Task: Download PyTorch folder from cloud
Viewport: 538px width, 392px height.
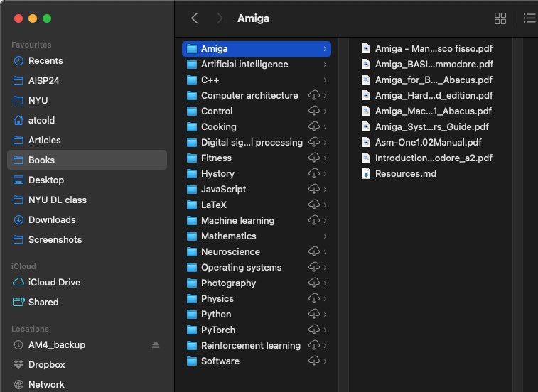Action: coord(314,330)
